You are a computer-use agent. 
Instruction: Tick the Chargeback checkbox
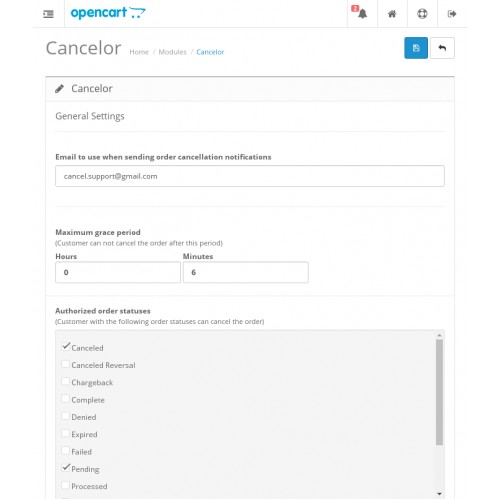tap(66, 381)
